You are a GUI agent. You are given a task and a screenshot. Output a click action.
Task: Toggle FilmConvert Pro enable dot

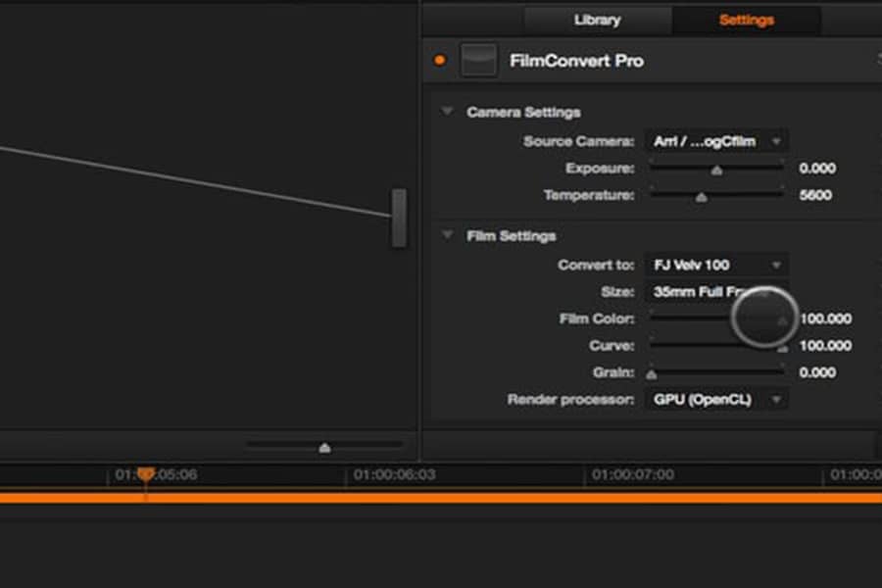coord(440,60)
